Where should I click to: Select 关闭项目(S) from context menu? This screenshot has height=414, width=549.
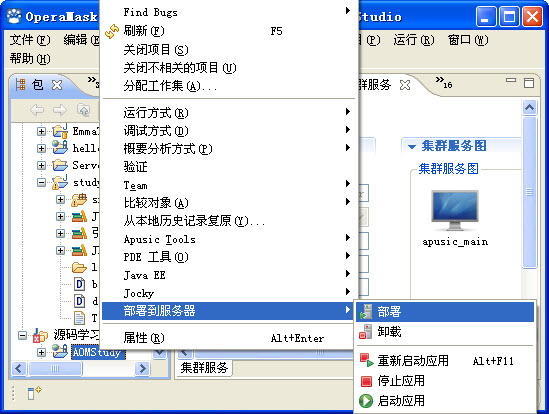230,50
